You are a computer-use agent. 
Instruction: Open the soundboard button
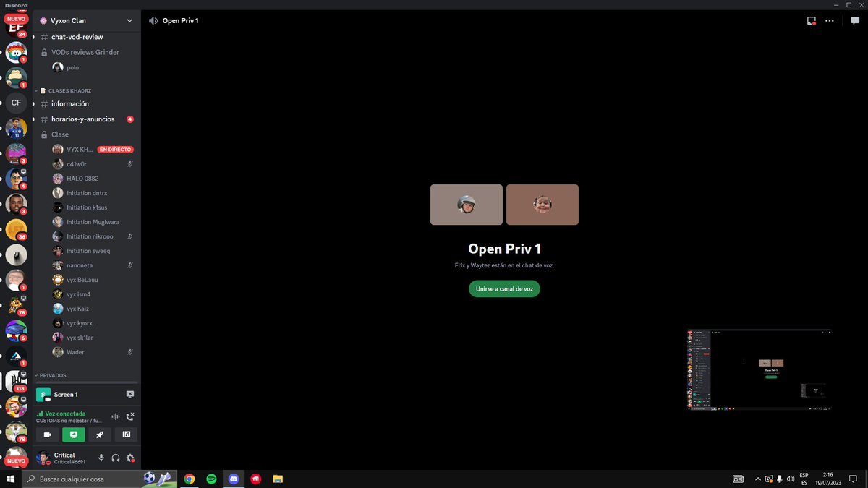click(x=126, y=435)
